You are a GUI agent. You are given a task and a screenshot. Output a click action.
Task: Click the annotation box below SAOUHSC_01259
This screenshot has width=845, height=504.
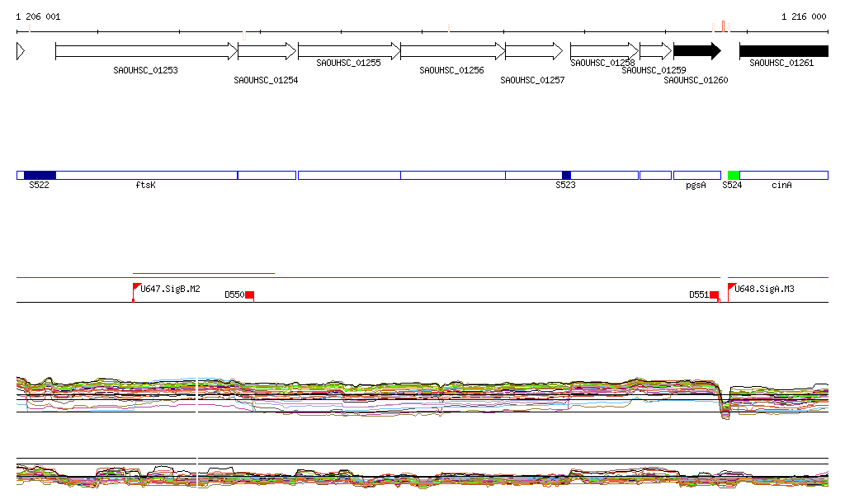pyautogui.click(x=656, y=175)
